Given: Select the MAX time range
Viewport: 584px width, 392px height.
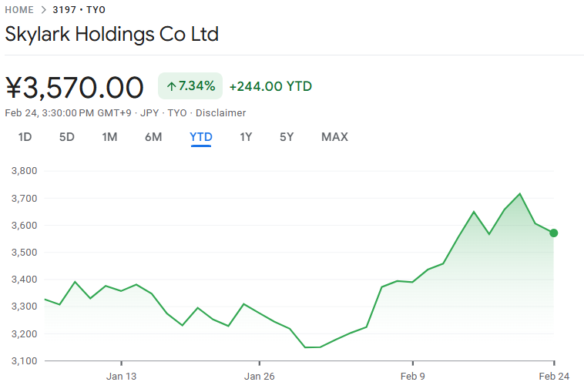Looking at the screenshot, I should (334, 137).
